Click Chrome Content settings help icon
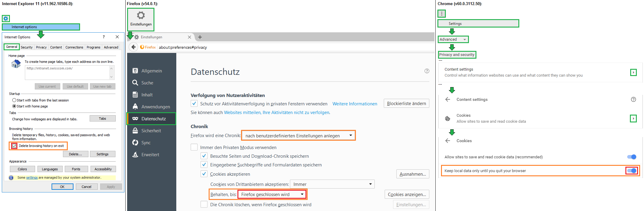 [x=633, y=99]
